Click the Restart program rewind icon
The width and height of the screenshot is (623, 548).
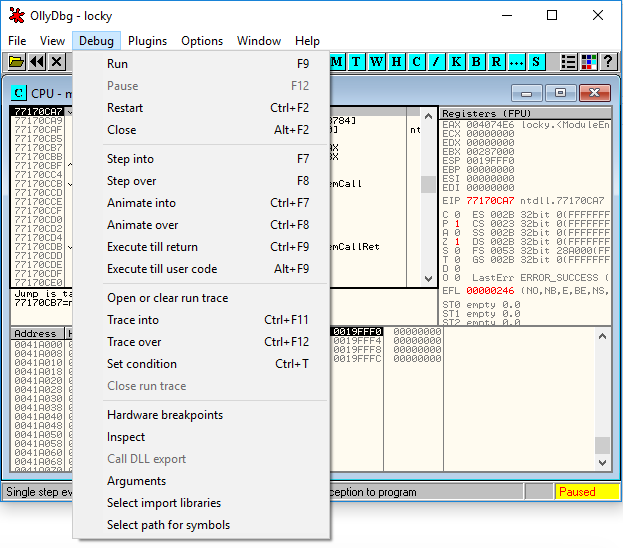[x=37, y=62]
